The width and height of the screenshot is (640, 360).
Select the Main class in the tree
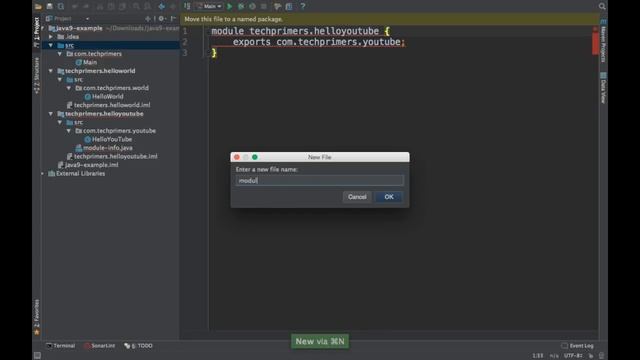click(87, 62)
